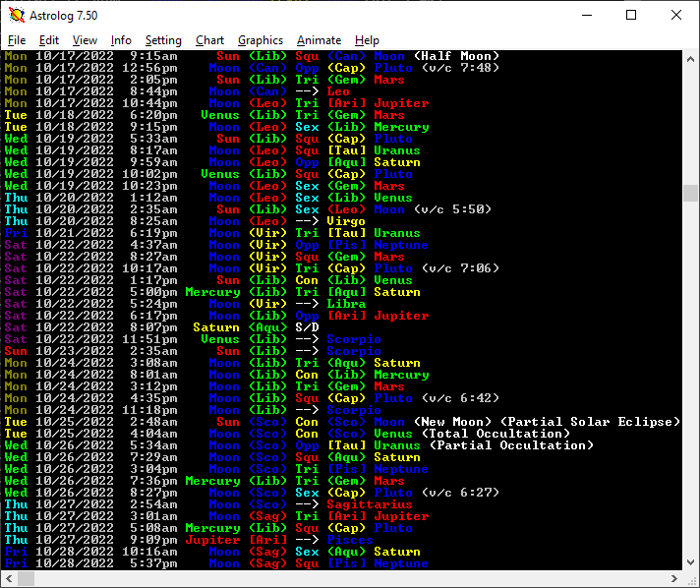Click the time '9:15am' on 10/17/2022
This screenshot has height=588, width=700.
coord(153,56)
